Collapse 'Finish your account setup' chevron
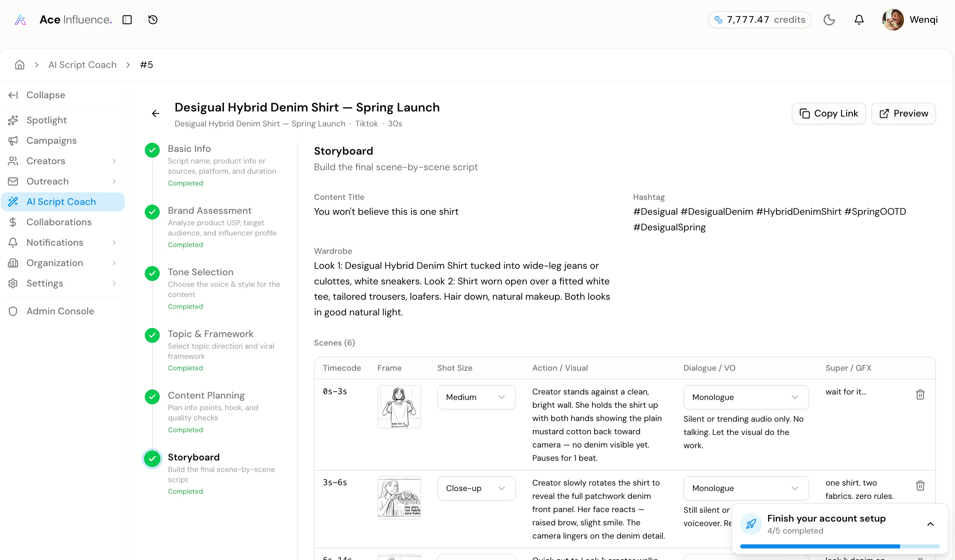Image resolution: width=955 pixels, height=560 pixels. [x=930, y=524]
